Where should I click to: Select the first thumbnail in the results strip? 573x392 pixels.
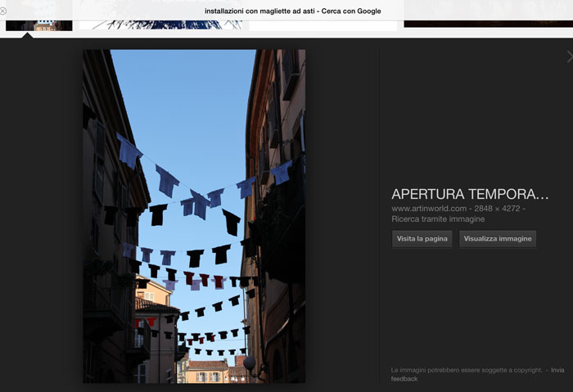(39, 25)
